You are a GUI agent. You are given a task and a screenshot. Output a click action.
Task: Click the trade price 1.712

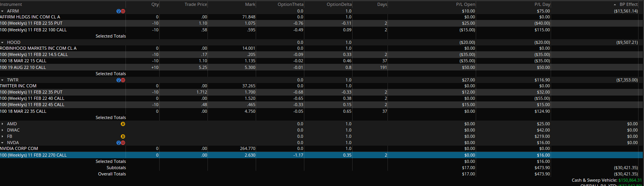pos(202,92)
